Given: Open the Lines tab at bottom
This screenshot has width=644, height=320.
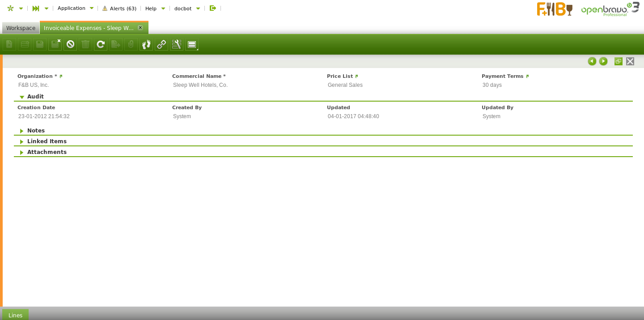Looking at the screenshot, I should 15,315.
